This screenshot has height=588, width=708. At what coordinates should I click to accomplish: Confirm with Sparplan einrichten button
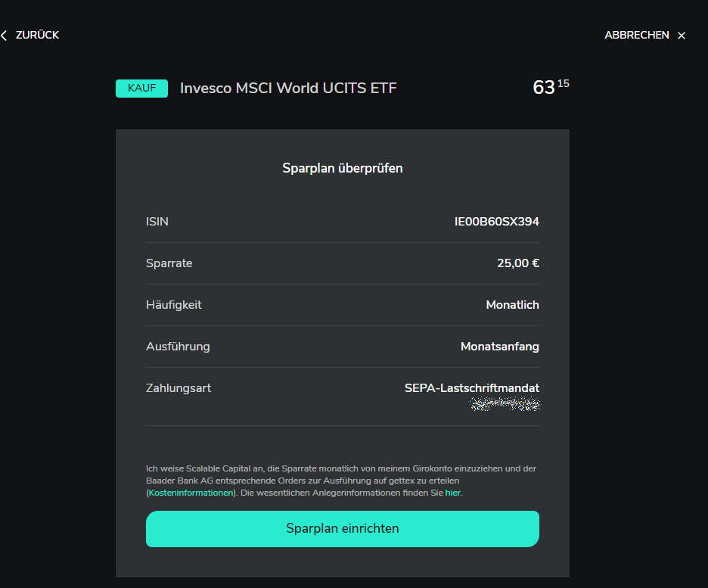click(342, 529)
